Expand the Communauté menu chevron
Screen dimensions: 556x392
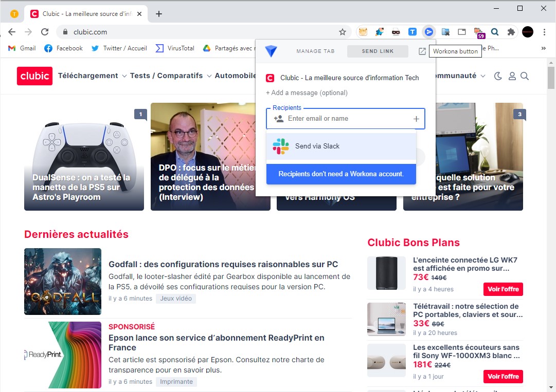point(482,76)
